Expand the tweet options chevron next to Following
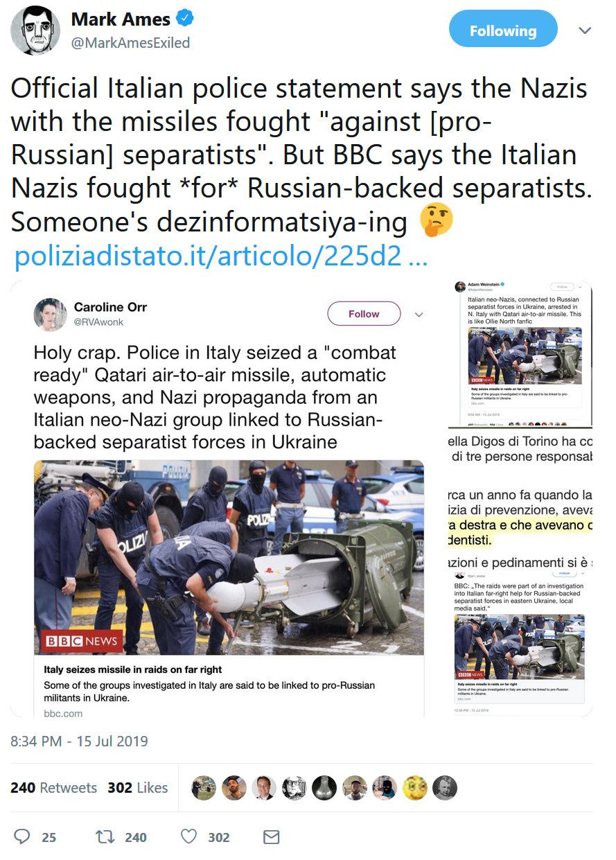The width and height of the screenshot is (616, 860). [586, 31]
